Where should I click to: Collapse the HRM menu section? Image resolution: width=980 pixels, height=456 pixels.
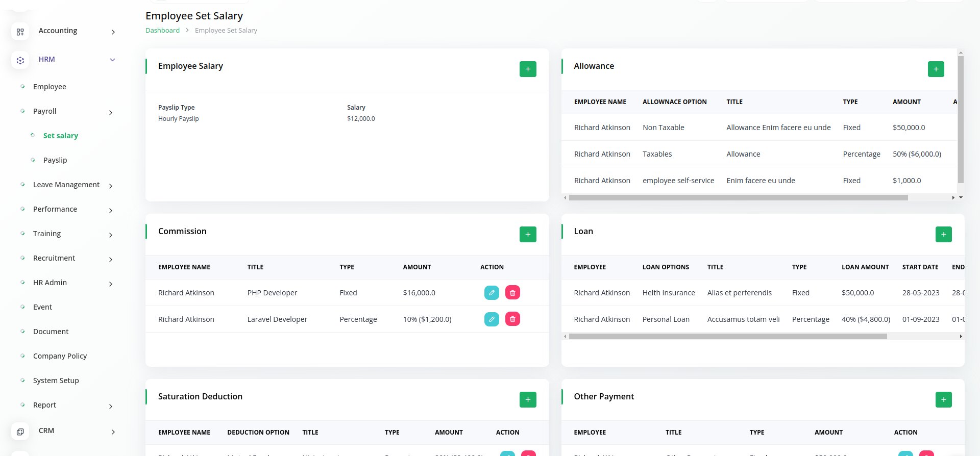tap(112, 60)
